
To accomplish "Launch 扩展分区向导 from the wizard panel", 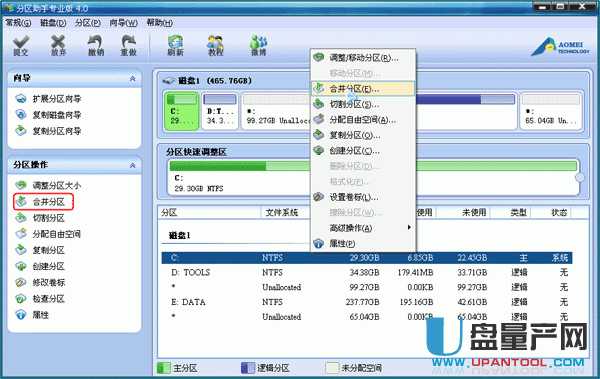I will click(49, 99).
